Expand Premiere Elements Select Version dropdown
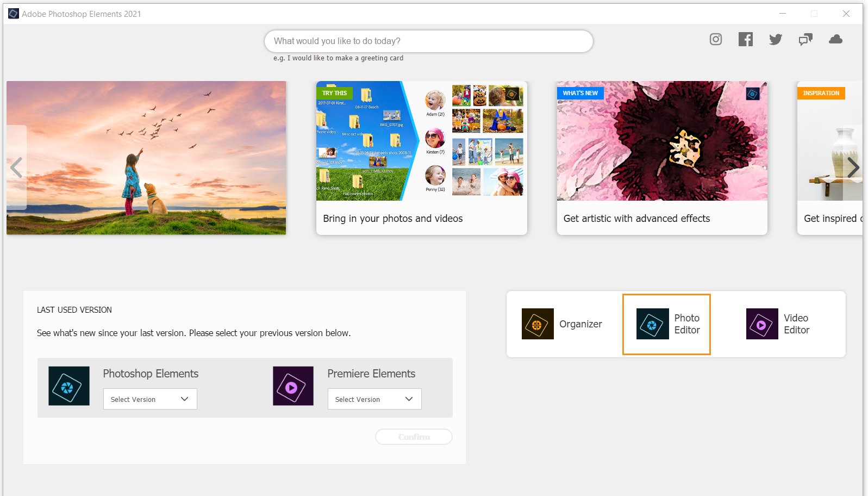The image size is (868, 496). click(374, 399)
